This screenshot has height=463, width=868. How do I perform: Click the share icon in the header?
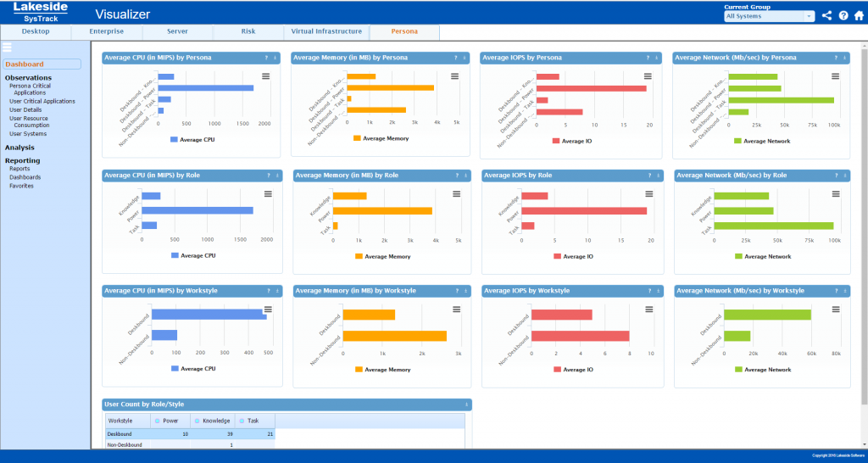pyautogui.click(x=827, y=15)
